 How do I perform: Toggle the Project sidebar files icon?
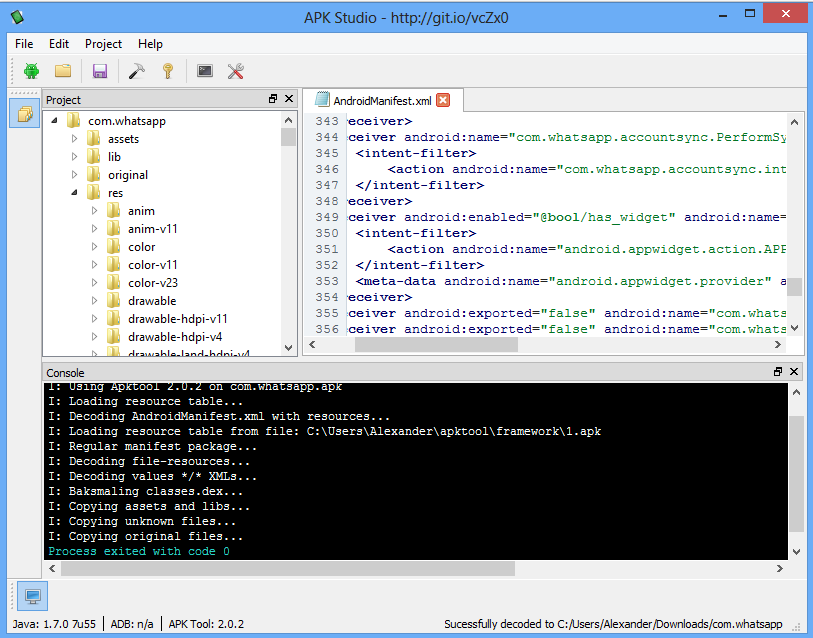24,114
